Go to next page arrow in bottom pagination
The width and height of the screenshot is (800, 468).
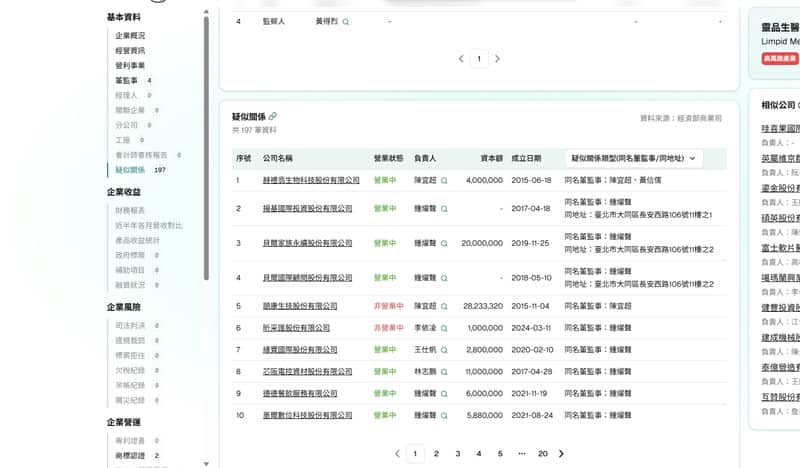(x=561, y=453)
